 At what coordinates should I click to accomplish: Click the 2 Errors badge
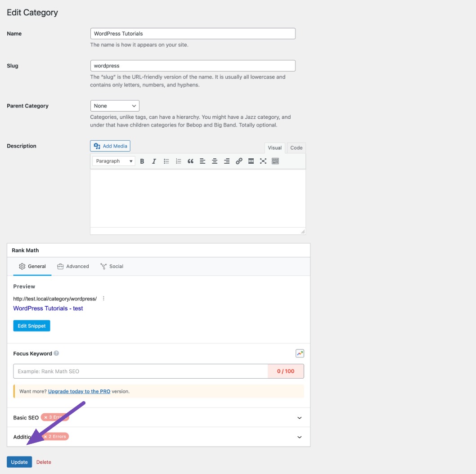coord(55,436)
